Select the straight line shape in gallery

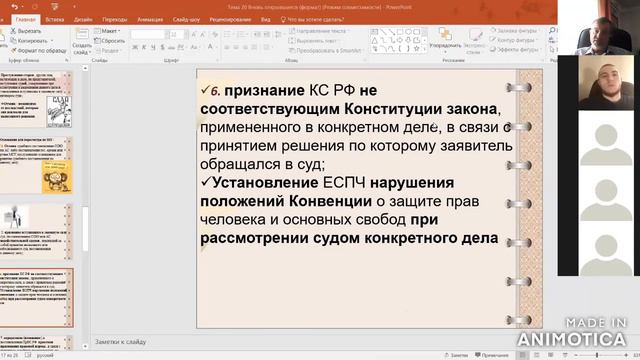(383, 32)
